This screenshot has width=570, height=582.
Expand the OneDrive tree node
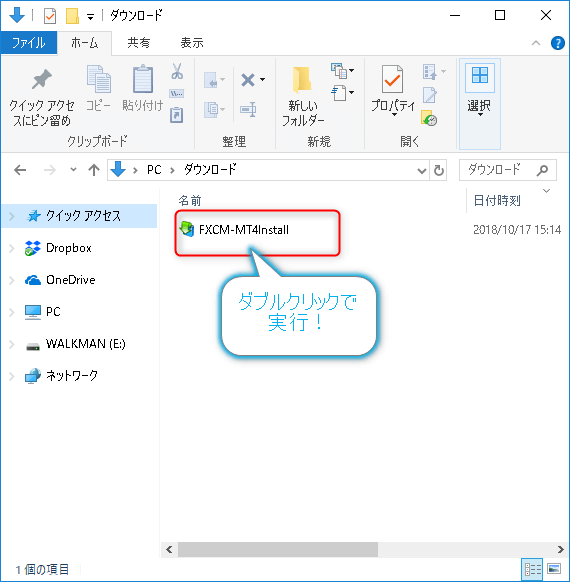click(12, 280)
